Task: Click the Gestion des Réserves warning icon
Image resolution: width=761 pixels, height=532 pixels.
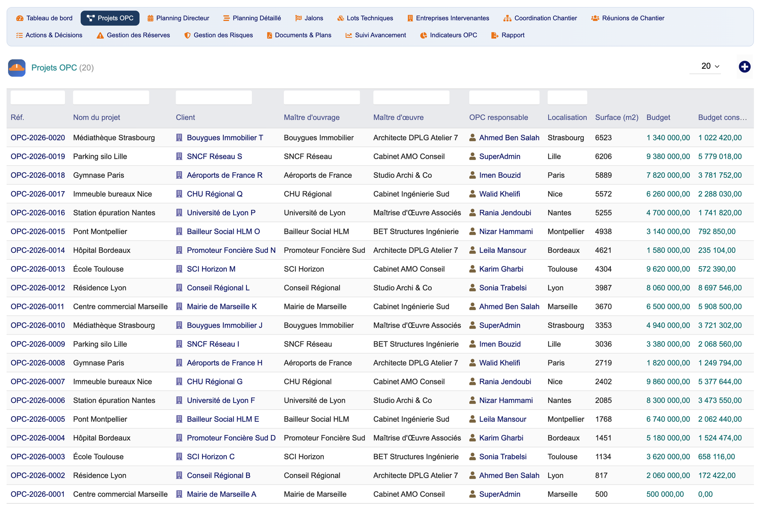Action: 100,35
